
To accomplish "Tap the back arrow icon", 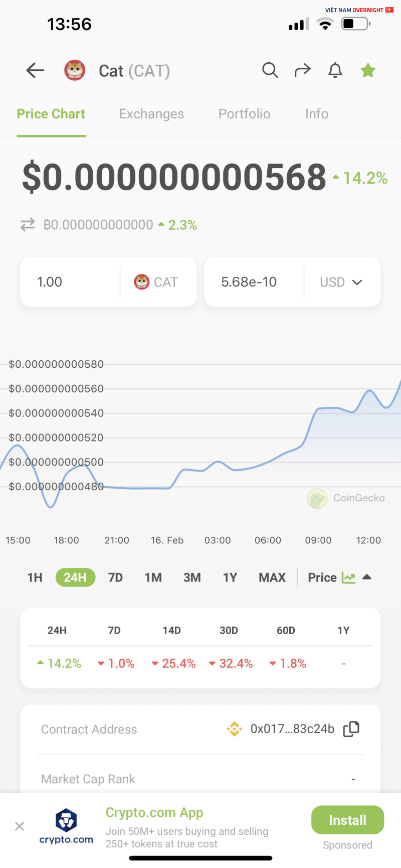I will pos(35,71).
